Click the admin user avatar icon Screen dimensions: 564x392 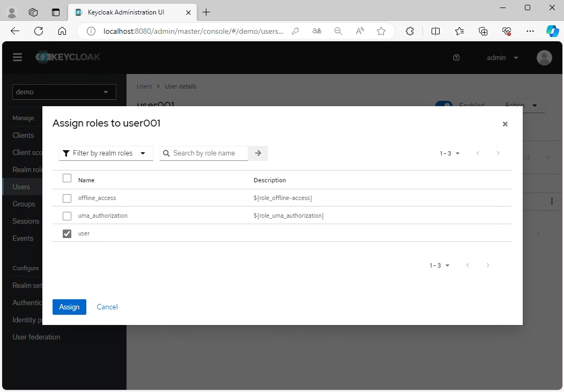[544, 58]
